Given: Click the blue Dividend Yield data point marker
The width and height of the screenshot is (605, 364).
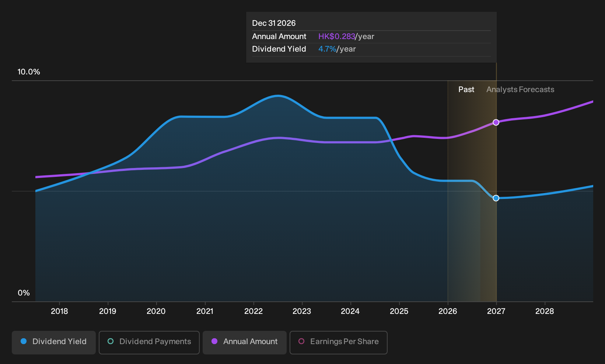Looking at the screenshot, I should click(x=496, y=198).
